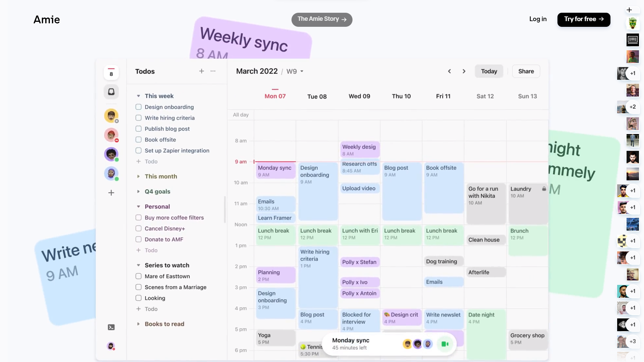Tick the Publish blog post checkbox

[139, 129]
